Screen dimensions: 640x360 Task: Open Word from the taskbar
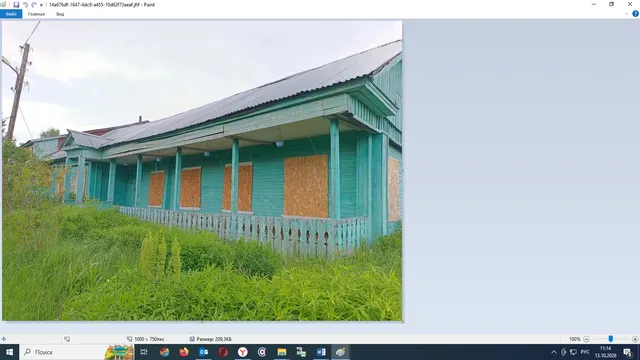321,352
